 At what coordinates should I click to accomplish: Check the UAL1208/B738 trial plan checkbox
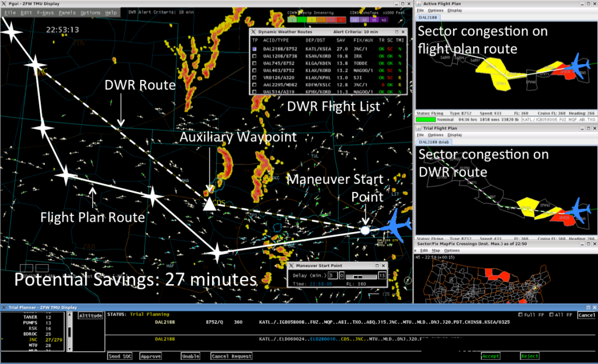pos(255,57)
